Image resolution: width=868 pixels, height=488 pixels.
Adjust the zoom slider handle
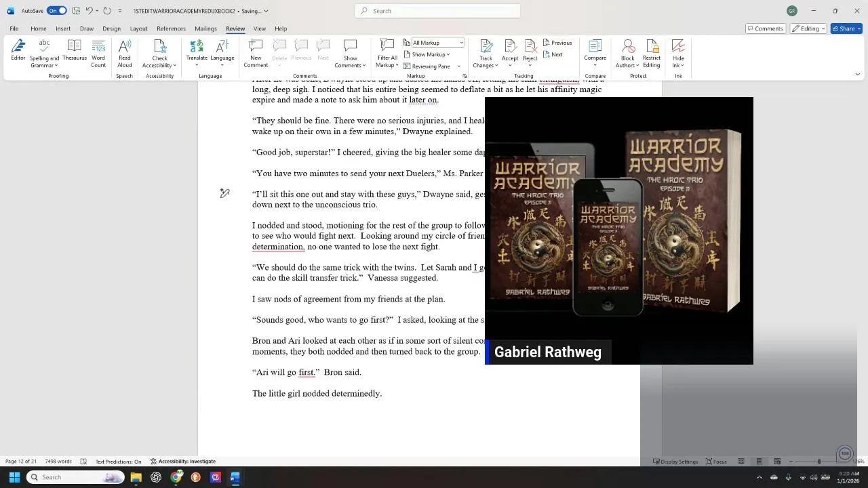[819, 462]
